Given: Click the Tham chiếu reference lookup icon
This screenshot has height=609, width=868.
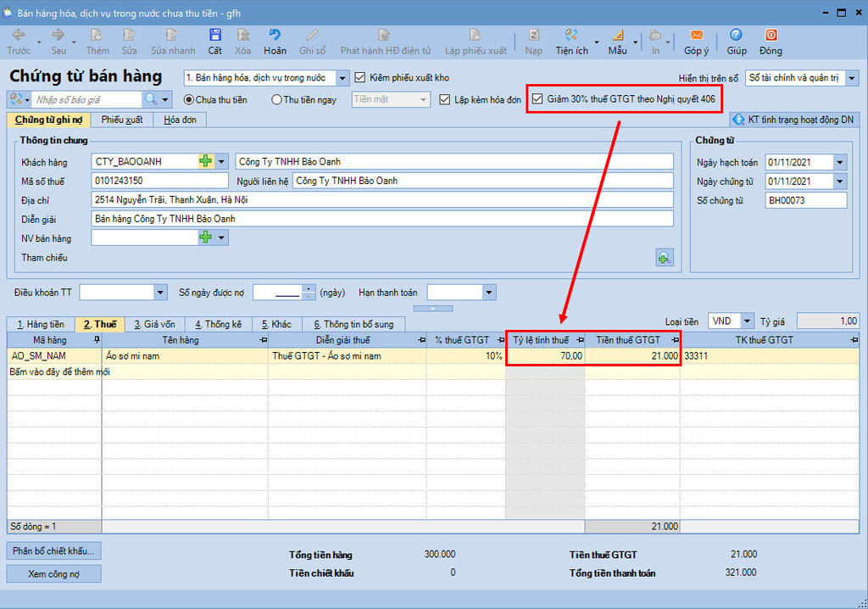Looking at the screenshot, I should pos(665,258).
